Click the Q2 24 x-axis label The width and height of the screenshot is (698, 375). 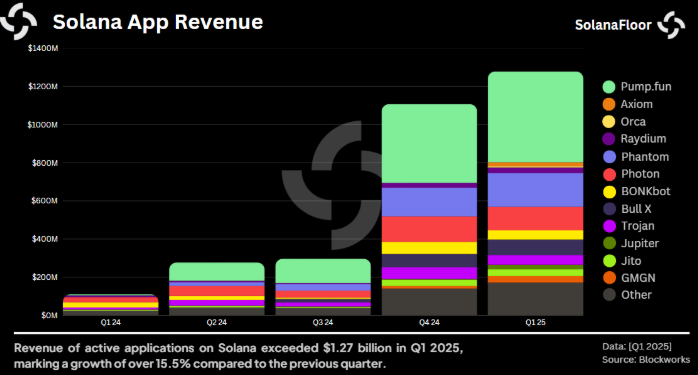(x=217, y=322)
